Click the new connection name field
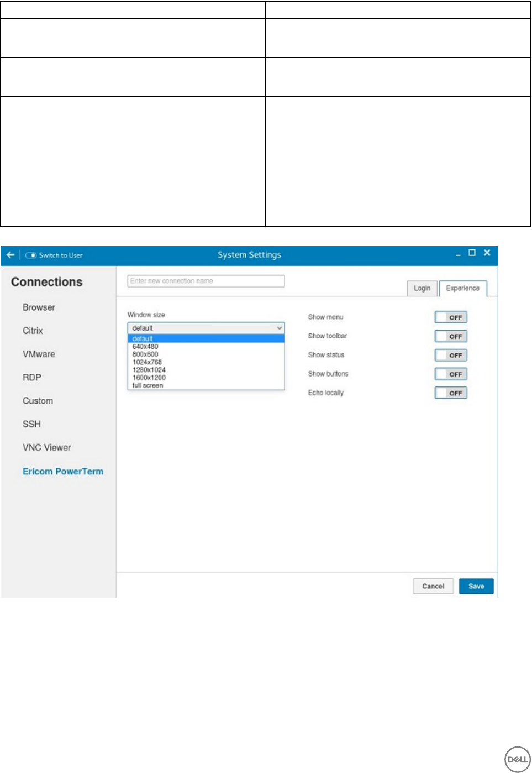532x773 pixels. tap(206, 281)
